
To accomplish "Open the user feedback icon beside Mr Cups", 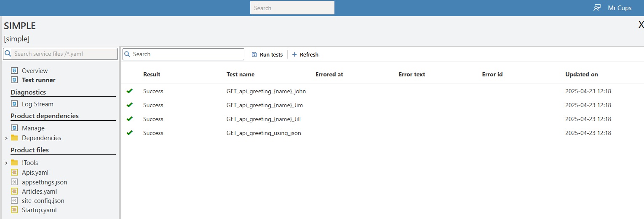I will click(x=597, y=8).
